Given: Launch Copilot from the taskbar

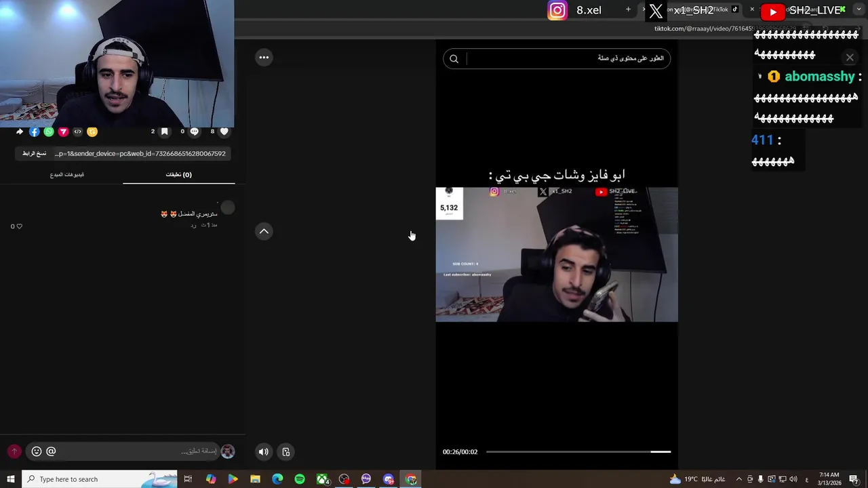Looking at the screenshot, I should pyautogui.click(x=211, y=479).
